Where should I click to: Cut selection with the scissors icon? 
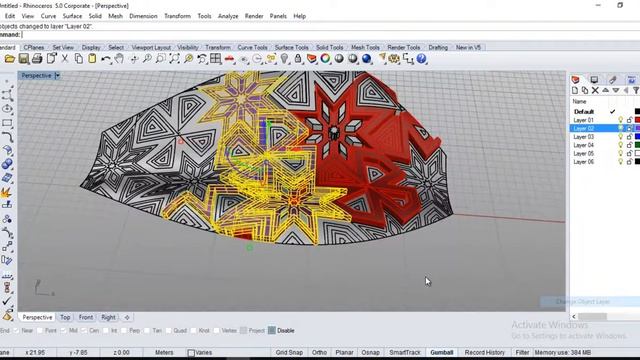pos(64,59)
